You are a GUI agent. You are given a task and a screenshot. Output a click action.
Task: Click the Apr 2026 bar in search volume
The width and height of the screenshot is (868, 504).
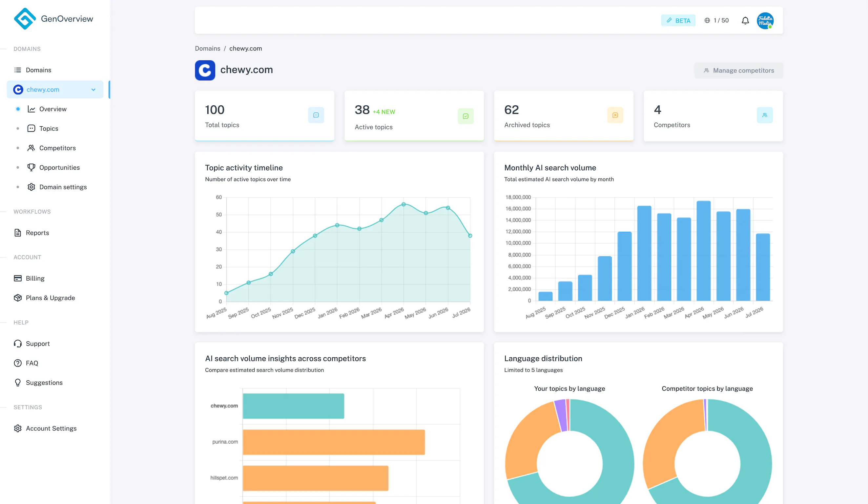click(703, 251)
